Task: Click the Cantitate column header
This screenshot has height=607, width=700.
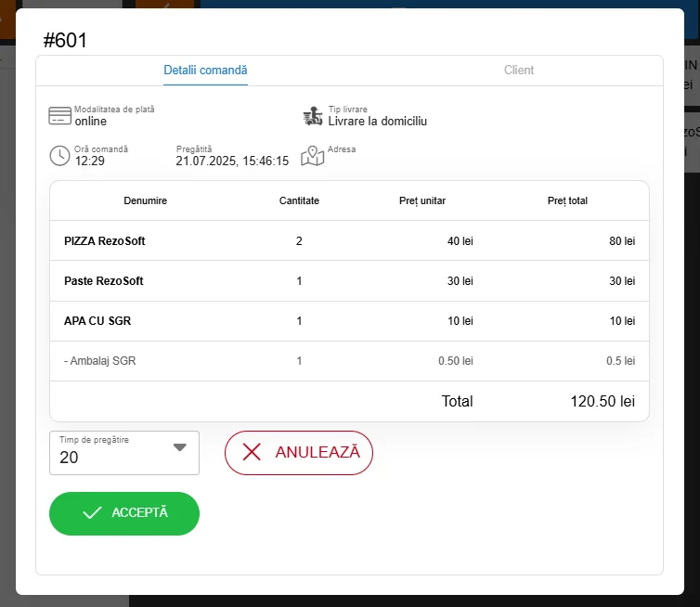Action: (x=299, y=200)
